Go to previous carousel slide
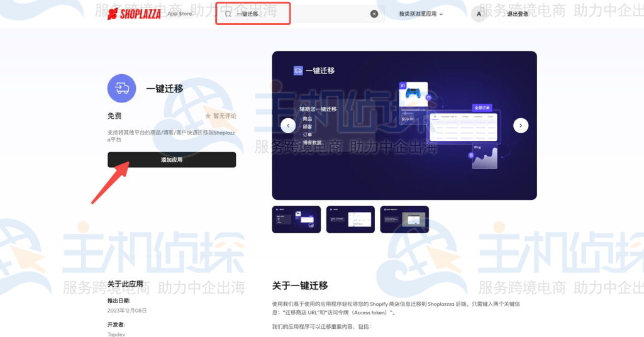This screenshot has width=644, height=337. tap(288, 125)
